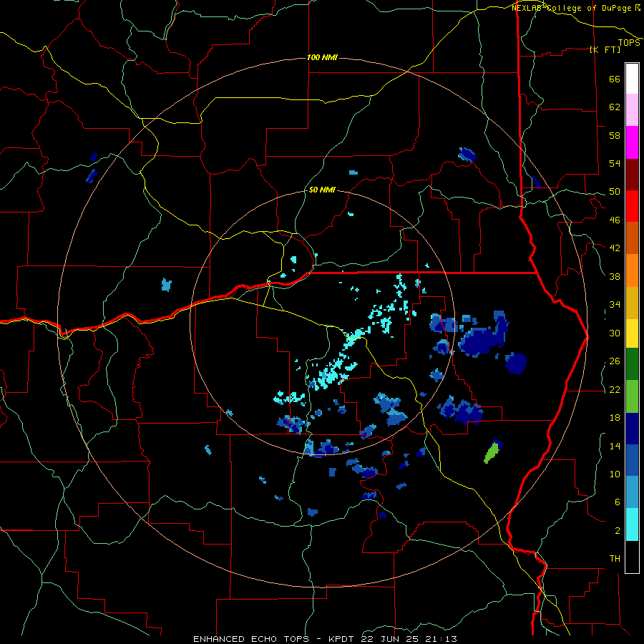Click the 22 legend value
This screenshot has width=644, height=644.
point(615,390)
